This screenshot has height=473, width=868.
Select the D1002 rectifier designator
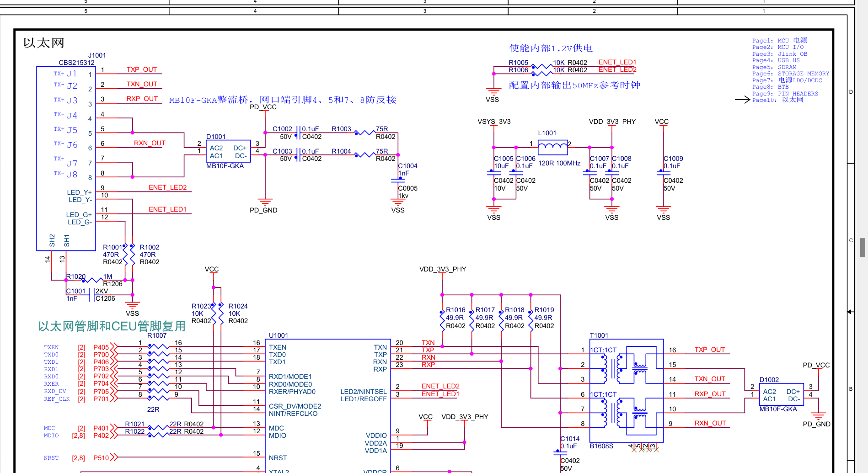pyautogui.click(x=769, y=380)
